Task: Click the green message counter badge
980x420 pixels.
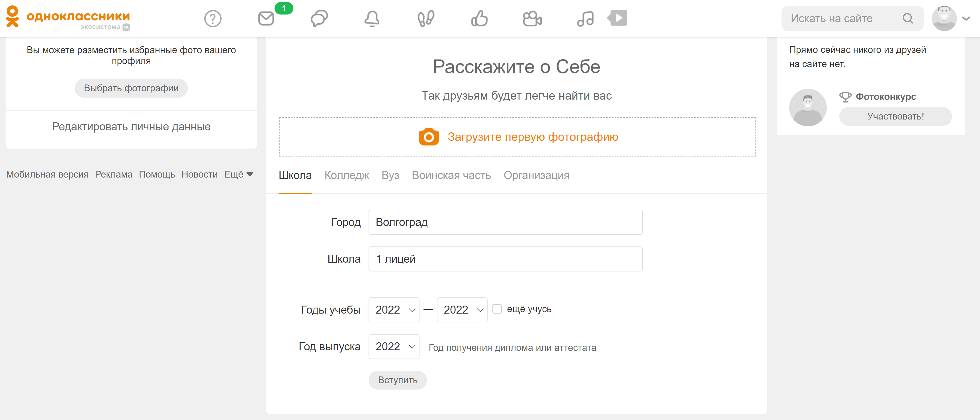Action: (284, 8)
